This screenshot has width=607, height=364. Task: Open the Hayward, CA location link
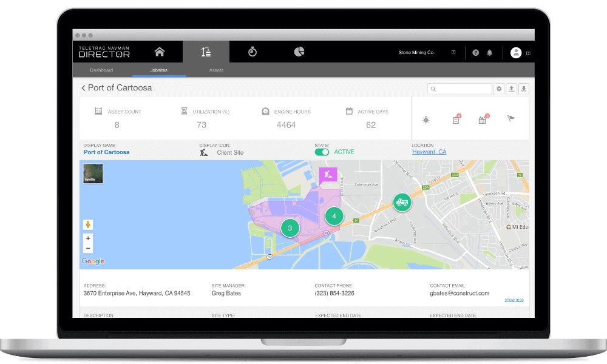pos(429,152)
